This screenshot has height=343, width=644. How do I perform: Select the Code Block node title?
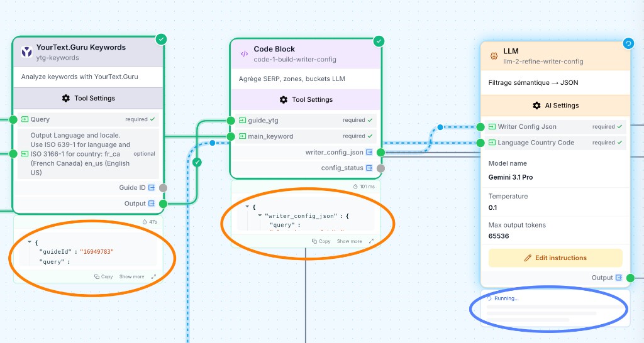click(x=274, y=49)
